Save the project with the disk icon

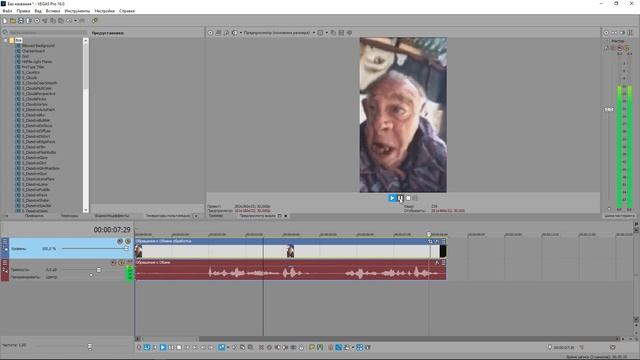pyautogui.click(x=21, y=20)
